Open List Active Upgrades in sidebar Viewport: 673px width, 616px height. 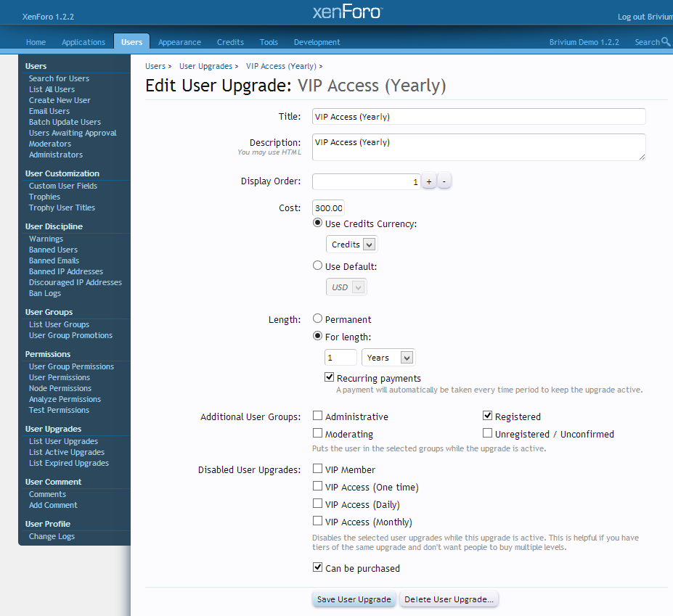[67, 452]
